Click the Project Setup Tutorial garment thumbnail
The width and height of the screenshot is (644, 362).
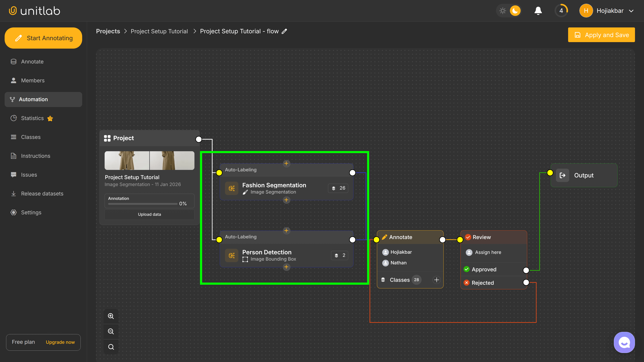[149, 160]
